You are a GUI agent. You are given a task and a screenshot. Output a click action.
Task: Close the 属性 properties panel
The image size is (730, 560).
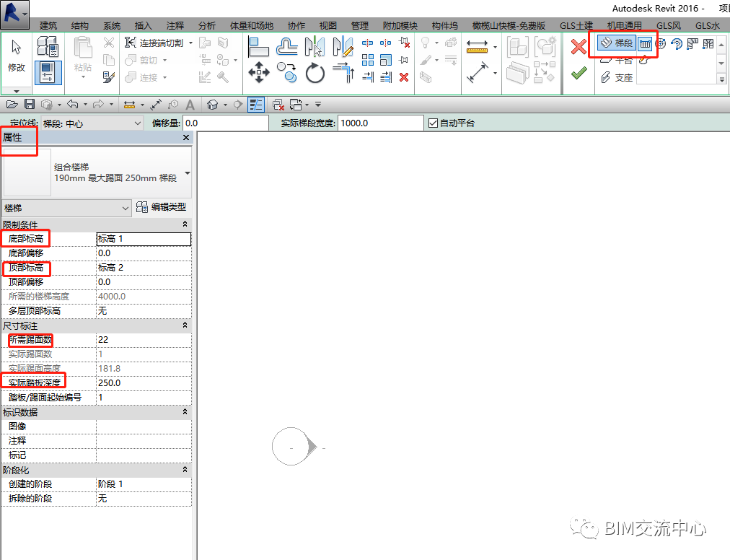[186, 137]
